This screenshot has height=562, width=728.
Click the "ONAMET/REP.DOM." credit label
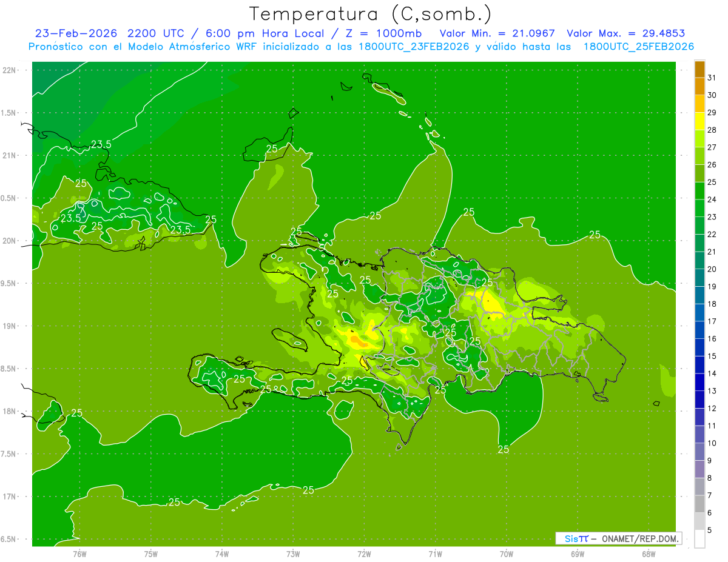click(639, 538)
